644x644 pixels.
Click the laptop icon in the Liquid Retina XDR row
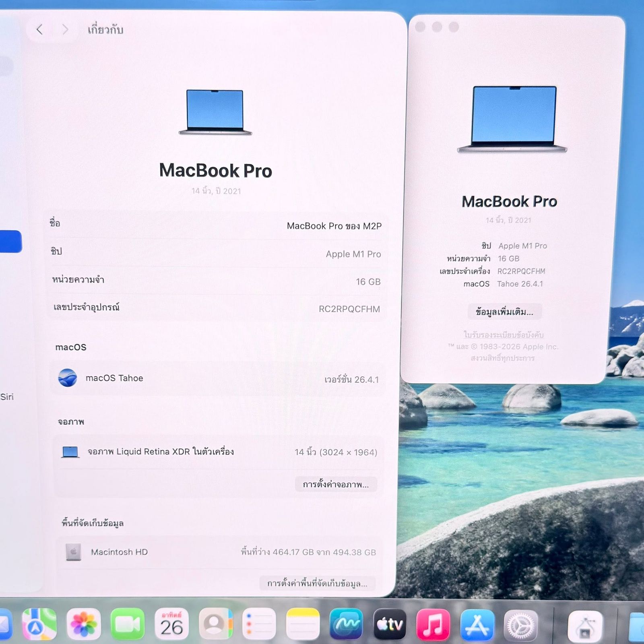click(70, 452)
